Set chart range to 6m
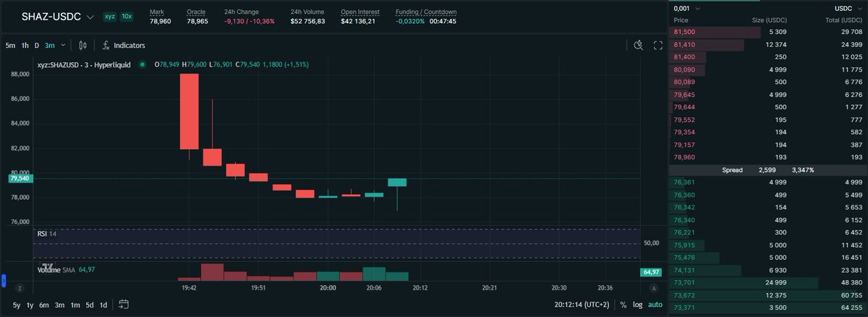This screenshot has width=868, height=317. click(x=44, y=305)
